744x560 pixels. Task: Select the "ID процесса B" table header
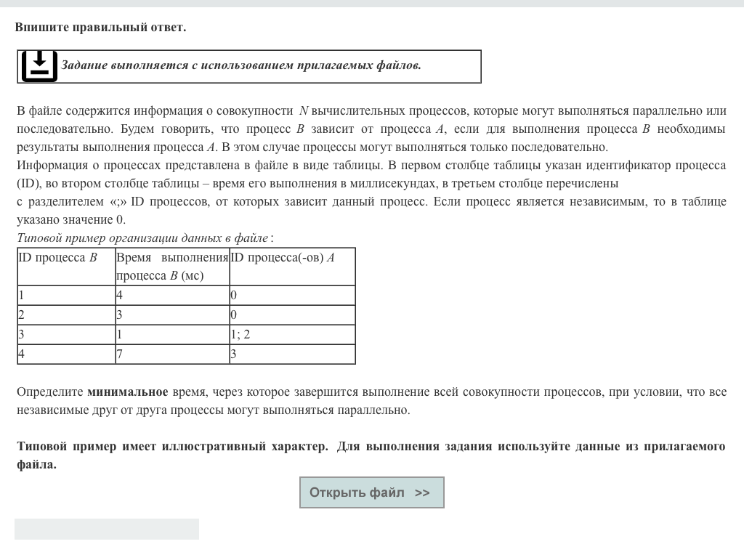[65, 266]
